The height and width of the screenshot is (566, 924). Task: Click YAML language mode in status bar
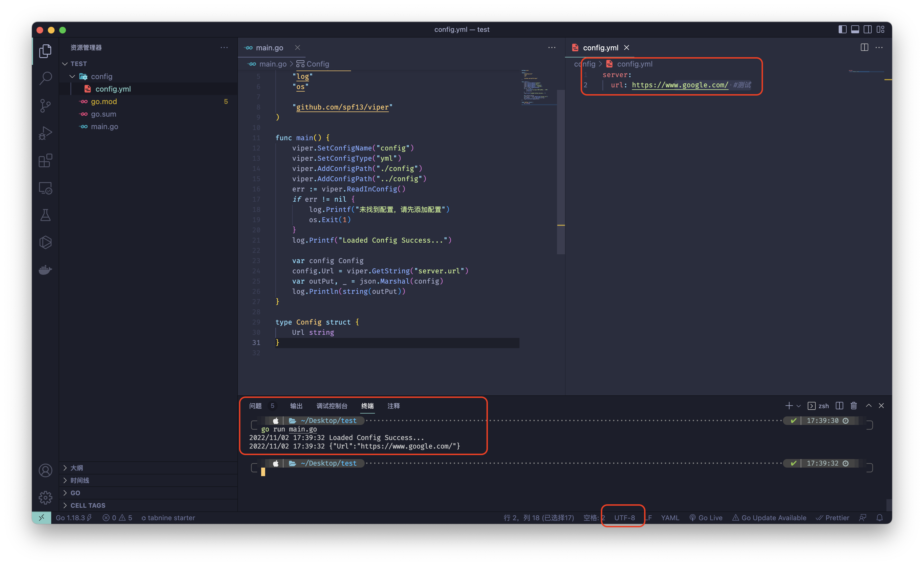point(670,518)
